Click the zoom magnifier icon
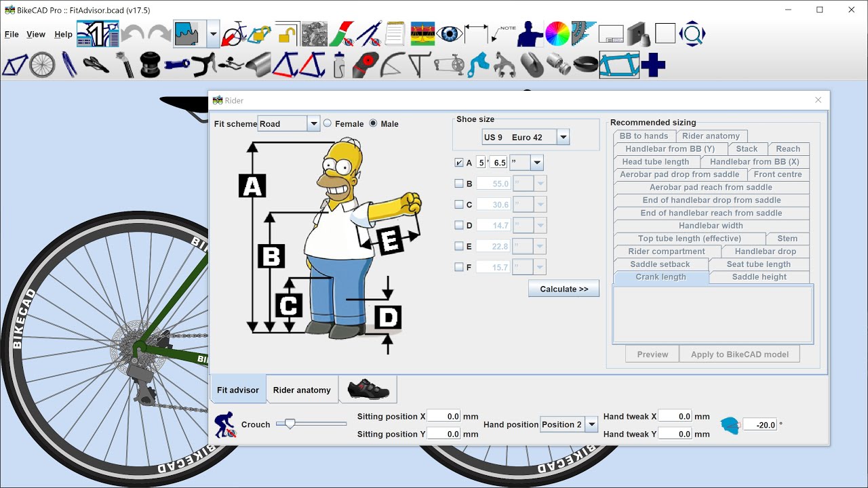This screenshot has height=488, width=868. point(692,34)
